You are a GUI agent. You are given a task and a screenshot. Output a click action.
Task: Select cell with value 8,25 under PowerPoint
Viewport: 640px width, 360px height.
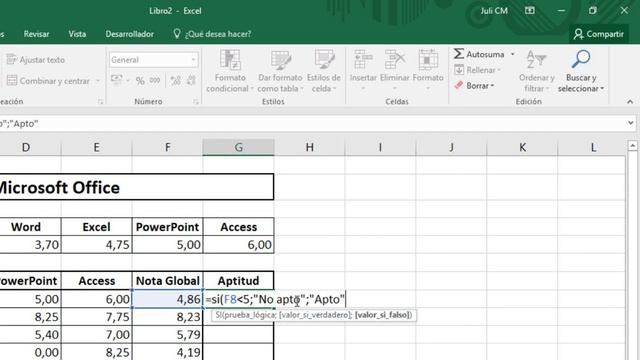[x=30, y=317]
